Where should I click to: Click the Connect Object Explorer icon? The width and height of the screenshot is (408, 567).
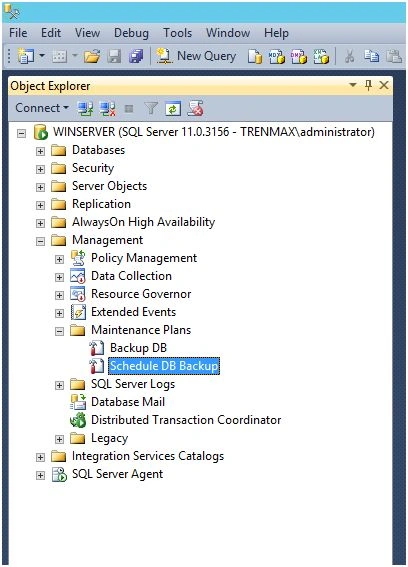[85, 108]
